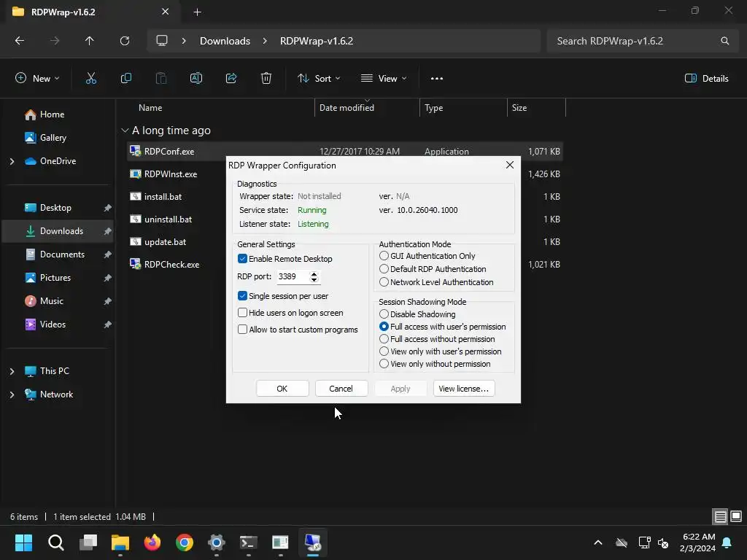Screen dimensions: 747x560
Task: Select Disable Shadowing option
Action: coord(384,314)
